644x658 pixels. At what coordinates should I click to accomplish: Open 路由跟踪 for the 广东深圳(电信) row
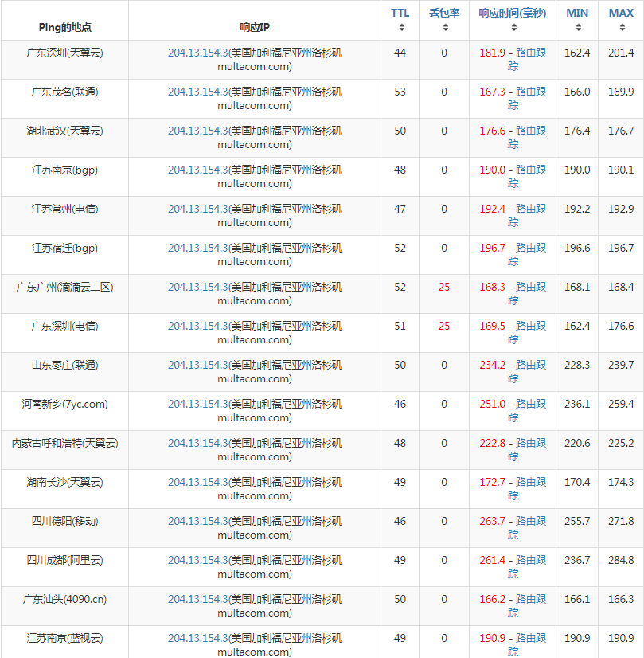click(x=530, y=326)
